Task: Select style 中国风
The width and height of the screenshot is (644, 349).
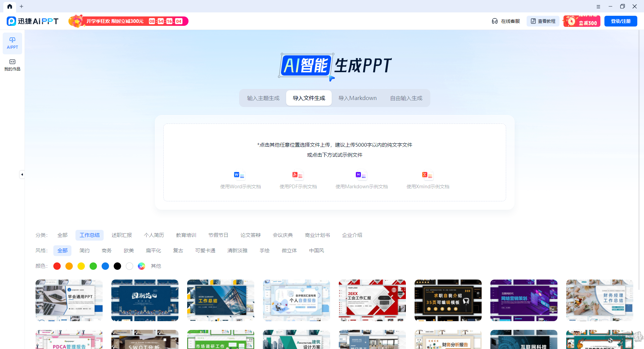Action: tap(317, 251)
